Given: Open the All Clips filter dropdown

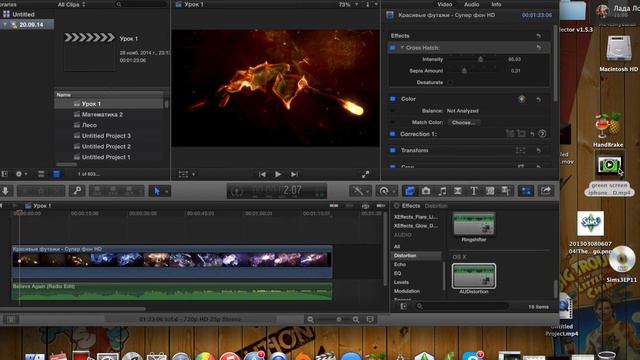Looking at the screenshot, I should 72,4.
